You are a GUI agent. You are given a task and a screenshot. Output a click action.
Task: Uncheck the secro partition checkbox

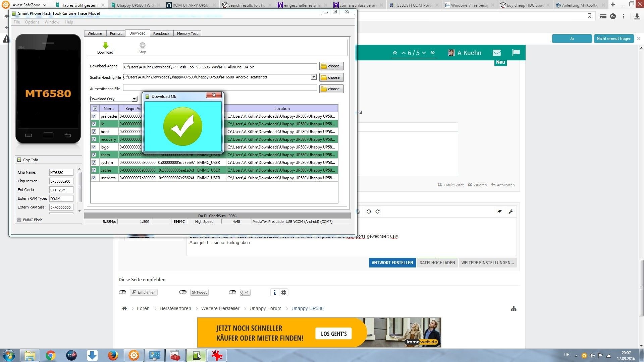(x=94, y=155)
